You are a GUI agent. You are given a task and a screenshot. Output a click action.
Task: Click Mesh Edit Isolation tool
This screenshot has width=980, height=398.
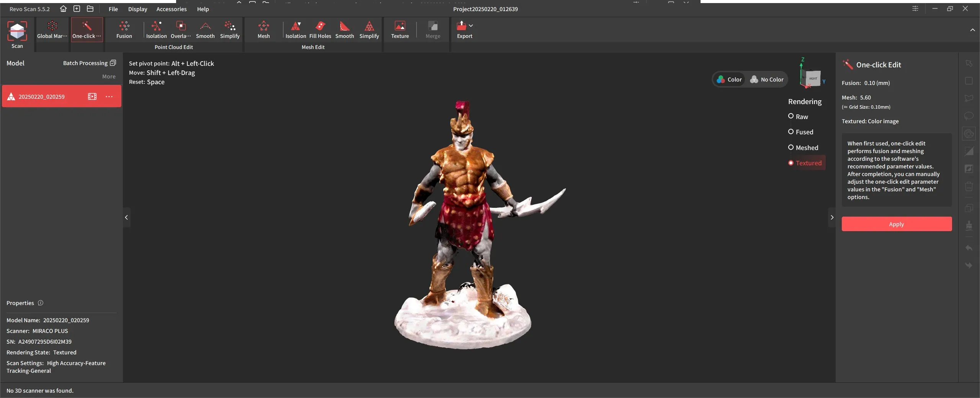[x=296, y=30]
